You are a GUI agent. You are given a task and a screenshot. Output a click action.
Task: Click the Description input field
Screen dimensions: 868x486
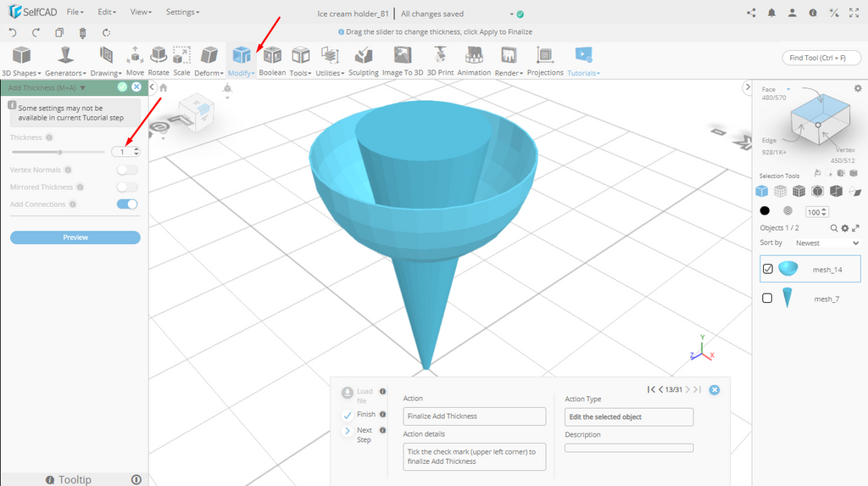629,448
